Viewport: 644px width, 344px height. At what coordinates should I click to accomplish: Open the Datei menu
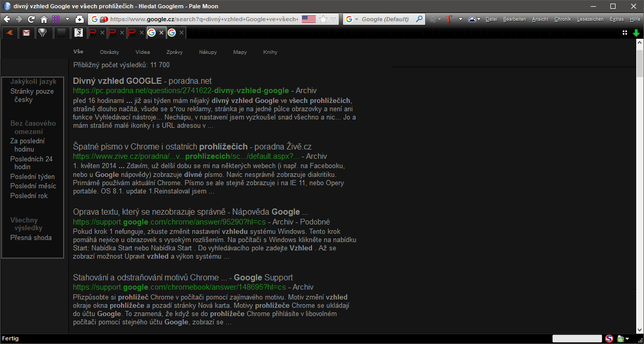[x=491, y=19]
